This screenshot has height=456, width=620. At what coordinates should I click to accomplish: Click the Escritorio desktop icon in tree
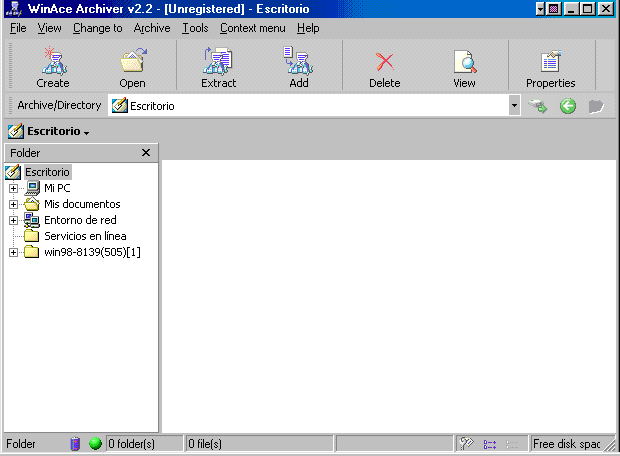click(13, 172)
